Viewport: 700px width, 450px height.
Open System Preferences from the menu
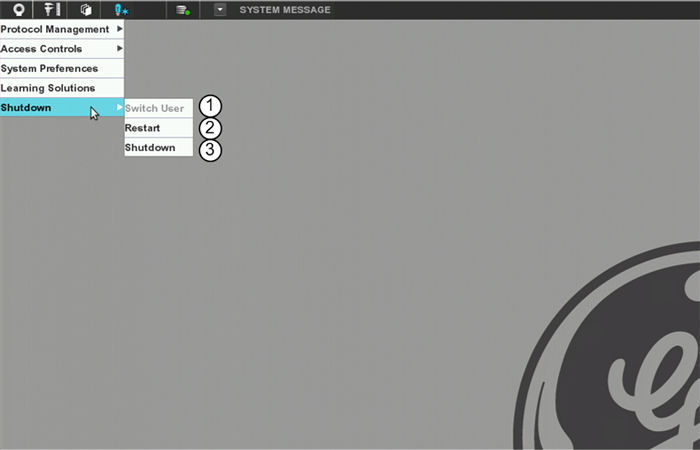pyautogui.click(x=50, y=68)
